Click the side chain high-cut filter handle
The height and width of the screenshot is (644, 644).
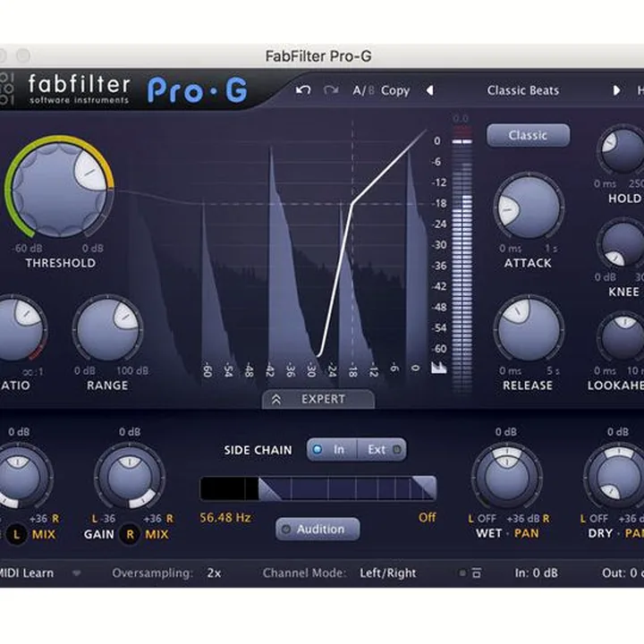pyautogui.click(x=424, y=488)
